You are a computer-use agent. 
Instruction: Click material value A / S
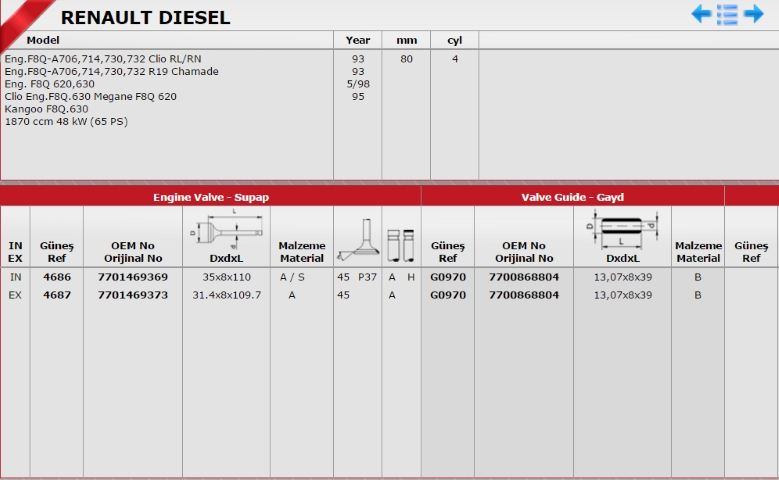pyautogui.click(x=292, y=277)
